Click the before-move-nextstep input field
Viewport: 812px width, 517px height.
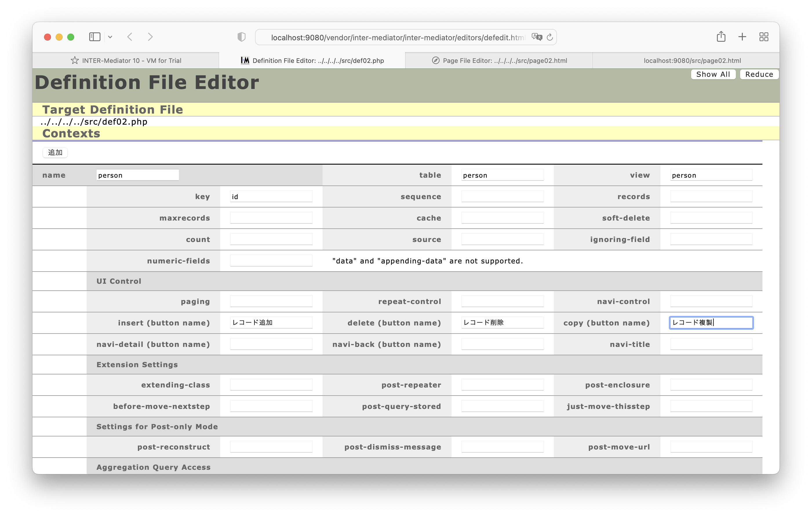(x=271, y=406)
